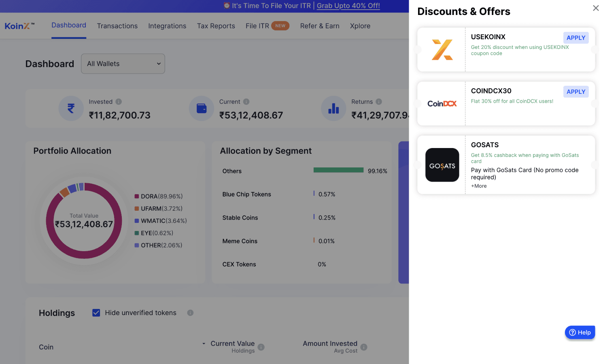The image size is (603, 364).
Task: Click the Others 99.16% value
Action: tap(378, 171)
